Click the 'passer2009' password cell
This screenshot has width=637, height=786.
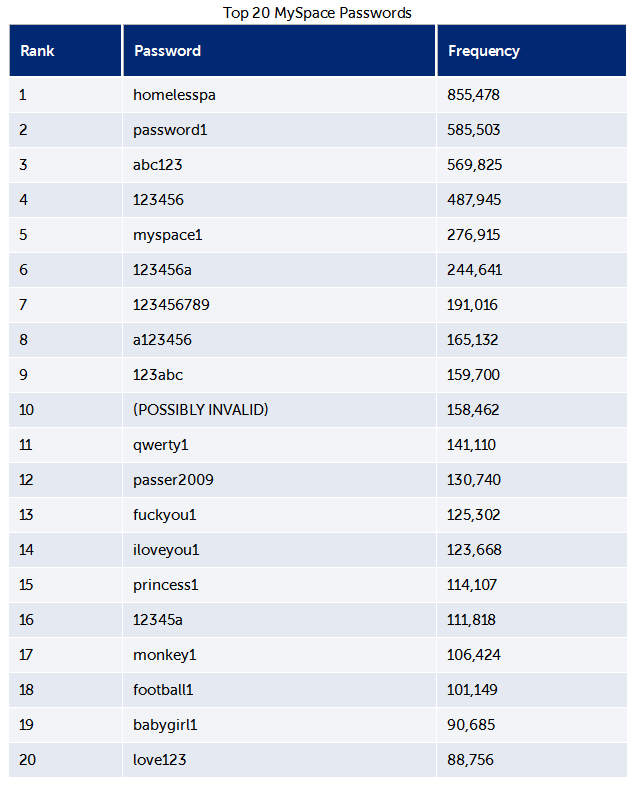[x=173, y=480]
